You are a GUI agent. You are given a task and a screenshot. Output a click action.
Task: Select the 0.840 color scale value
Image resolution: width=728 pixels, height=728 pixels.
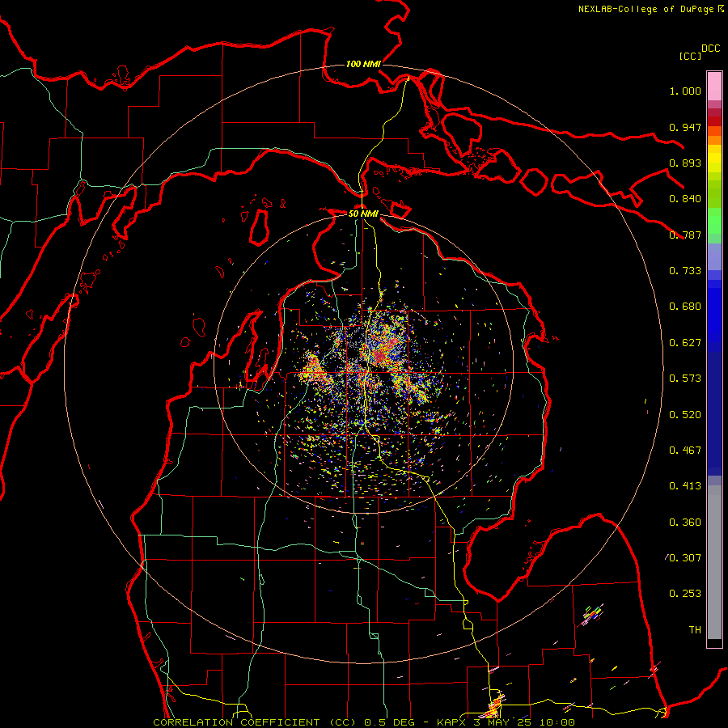click(x=685, y=199)
